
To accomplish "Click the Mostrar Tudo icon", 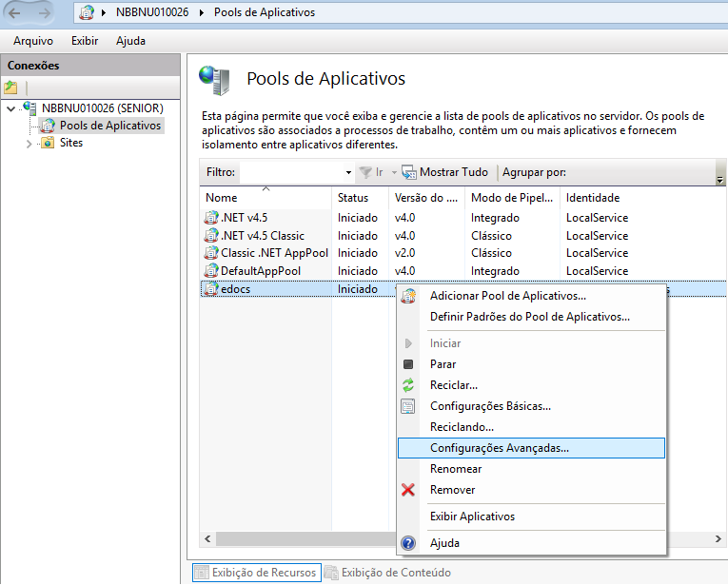I will tap(409, 172).
